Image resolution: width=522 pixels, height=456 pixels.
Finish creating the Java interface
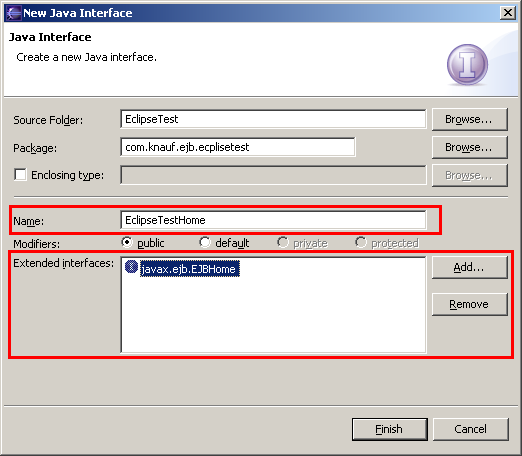[x=390, y=429]
